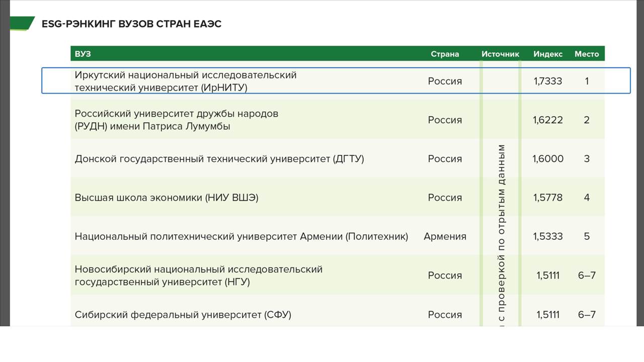Click index value 1,5333
The height and width of the screenshot is (362, 644).
548,236
